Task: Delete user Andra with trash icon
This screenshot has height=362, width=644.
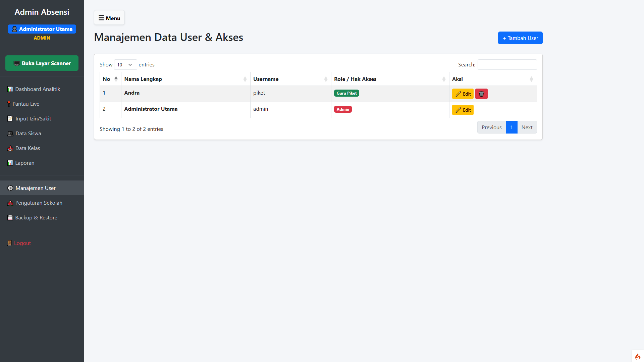Action: click(481, 94)
